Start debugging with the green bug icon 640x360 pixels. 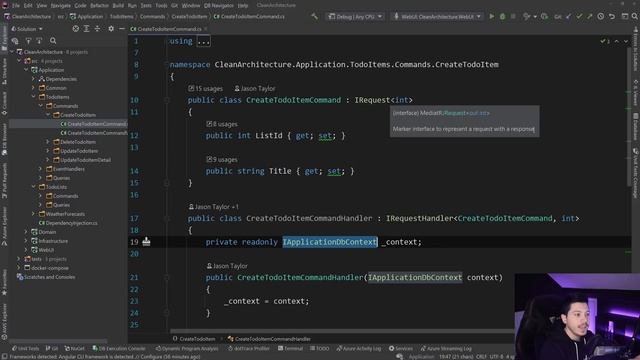[x=502, y=17]
